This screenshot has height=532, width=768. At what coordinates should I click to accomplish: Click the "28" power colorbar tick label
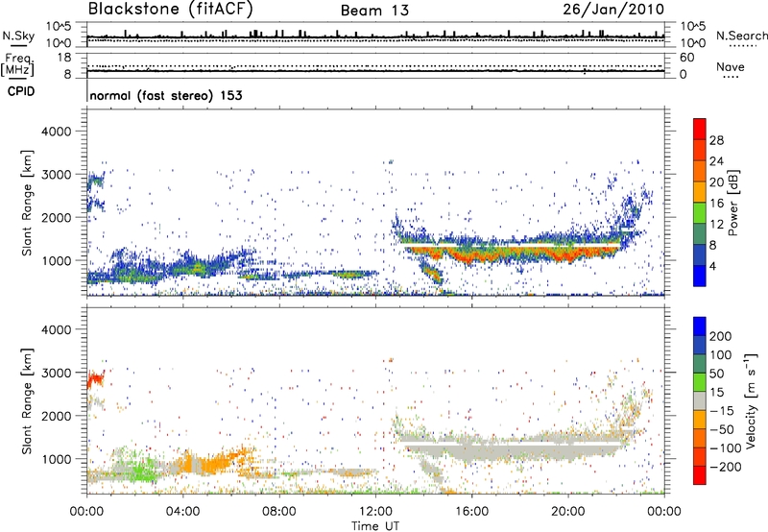(716, 140)
